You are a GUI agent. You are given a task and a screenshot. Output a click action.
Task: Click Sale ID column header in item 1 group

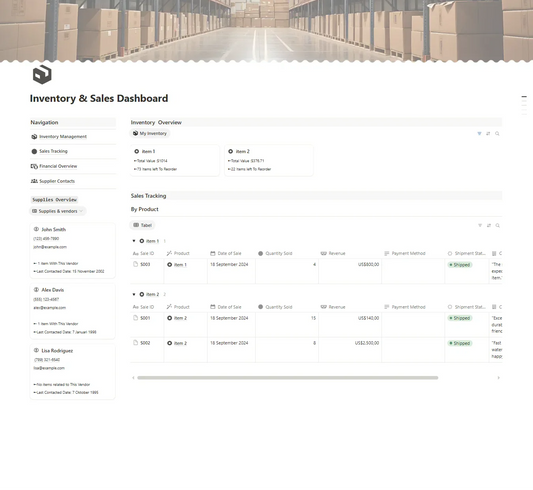coord(147,253)
